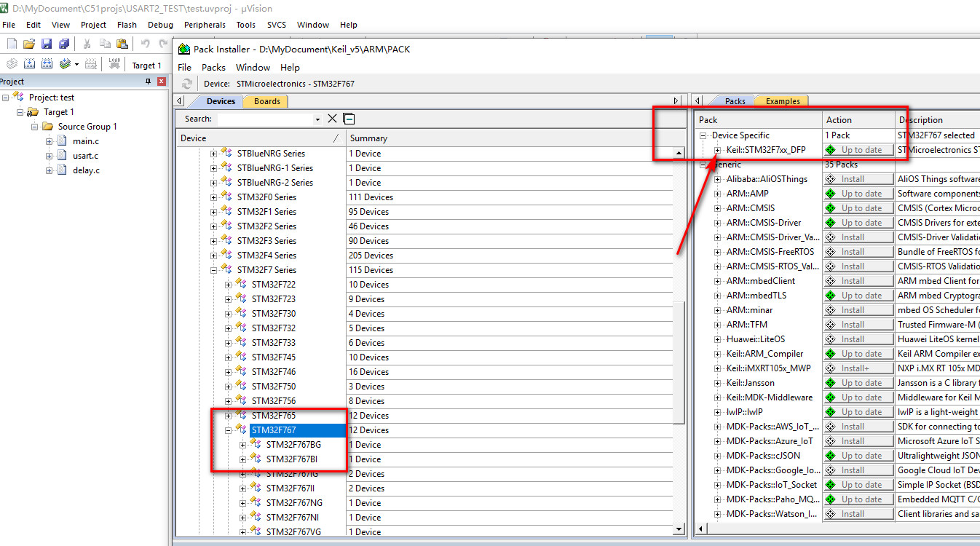Select STM32F767NG in the device tree
Image resolution: width=980 pixels, height=546 pixels.
[x=294, y=503]
